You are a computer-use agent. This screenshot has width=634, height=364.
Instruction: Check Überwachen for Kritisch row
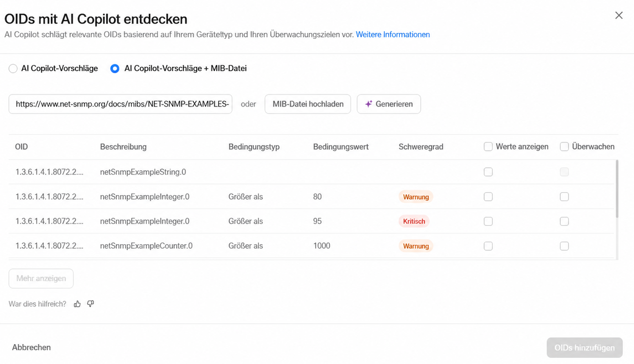(564, 222)
